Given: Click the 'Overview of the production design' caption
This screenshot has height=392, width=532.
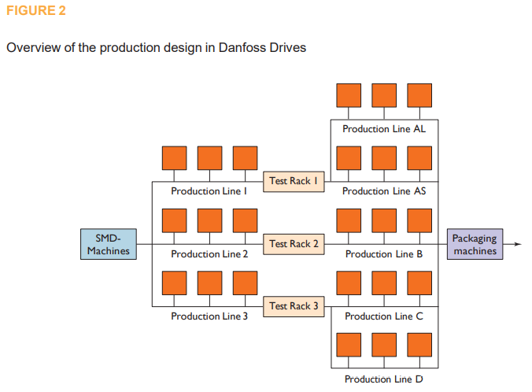Looking at the screenshot, I should (156, 47).
